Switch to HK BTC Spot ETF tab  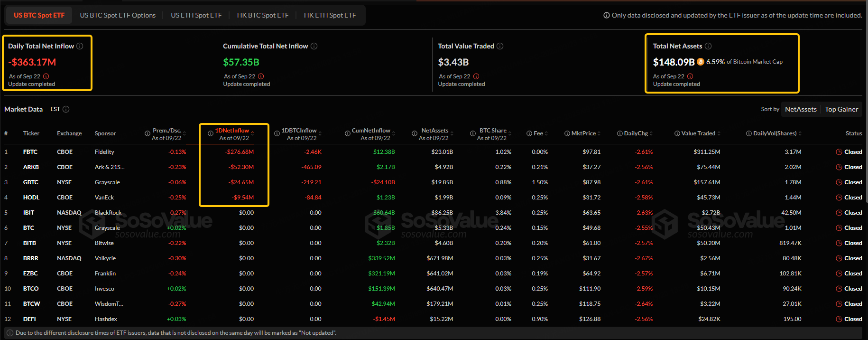coord(263,15)
